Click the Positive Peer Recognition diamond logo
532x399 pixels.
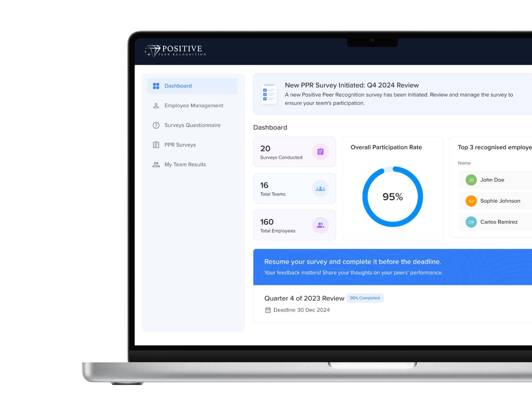tap(175, 51)
